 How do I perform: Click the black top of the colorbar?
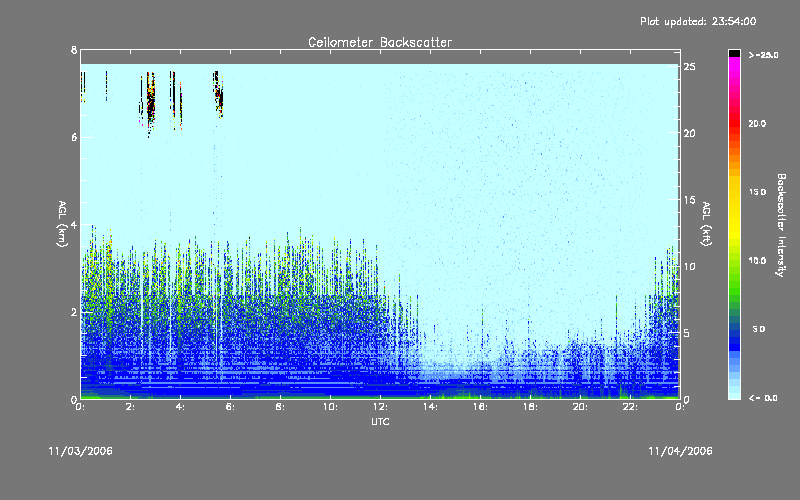pos(734,53)
